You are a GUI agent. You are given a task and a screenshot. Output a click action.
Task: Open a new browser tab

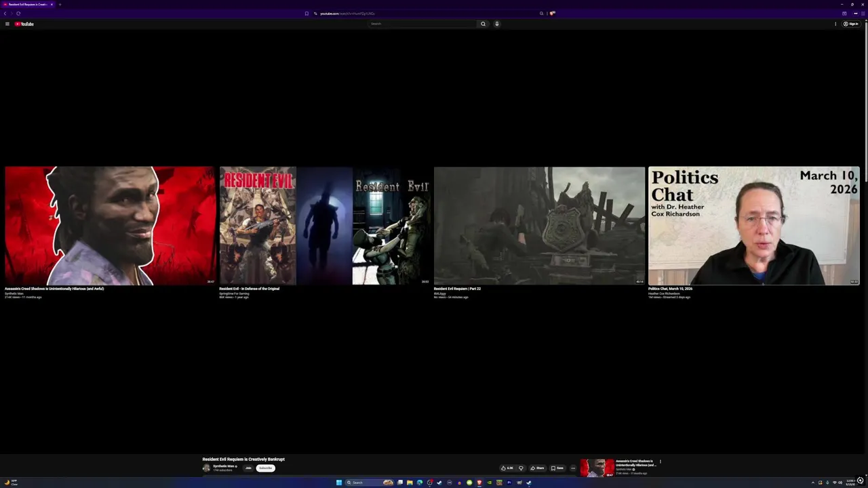(x=60, y=4)
